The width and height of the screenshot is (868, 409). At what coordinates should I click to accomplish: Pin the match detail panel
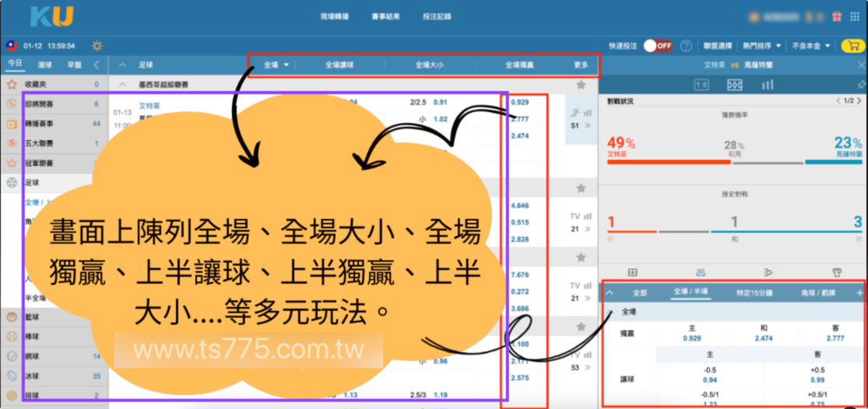pyautogui.click(x=859, y=84)
